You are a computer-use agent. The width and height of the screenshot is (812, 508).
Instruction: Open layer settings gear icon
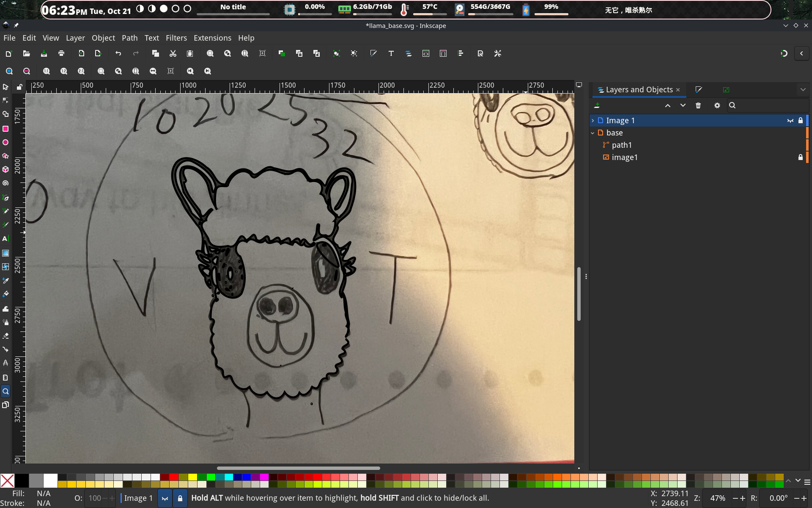717,105
